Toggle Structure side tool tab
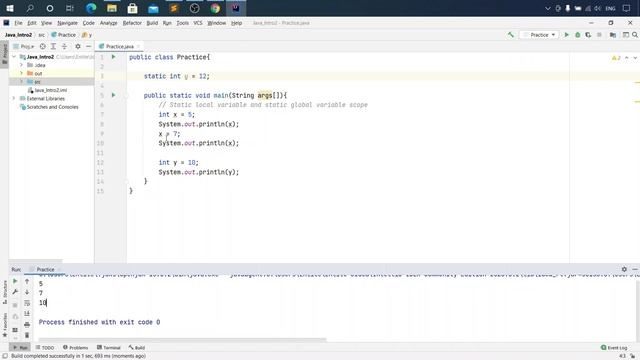 point(4,292)
